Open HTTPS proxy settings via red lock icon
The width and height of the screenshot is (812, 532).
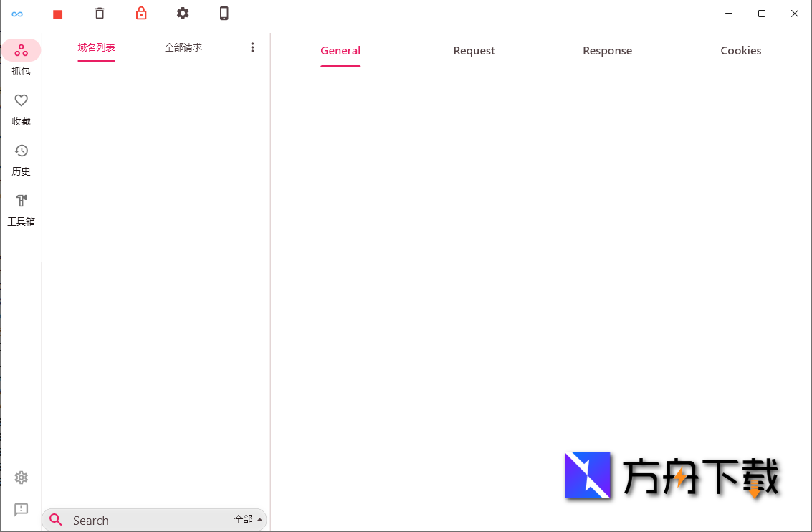(140, 14)
